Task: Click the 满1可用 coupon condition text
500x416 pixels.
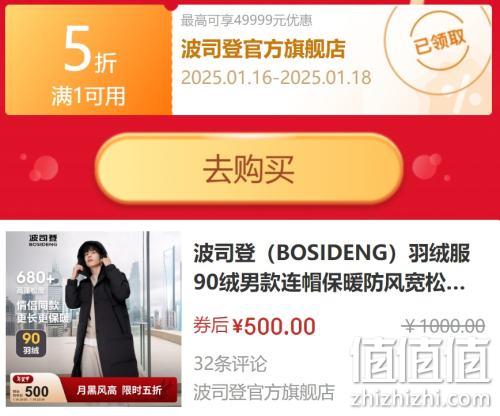Action: 88,96
